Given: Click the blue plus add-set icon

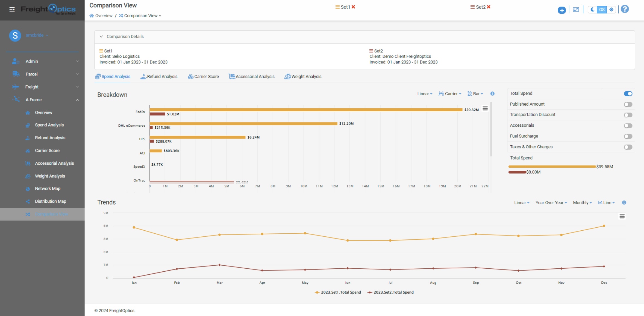Looking at the screenshot, I should pyautogui.click(x=561, y=10).
